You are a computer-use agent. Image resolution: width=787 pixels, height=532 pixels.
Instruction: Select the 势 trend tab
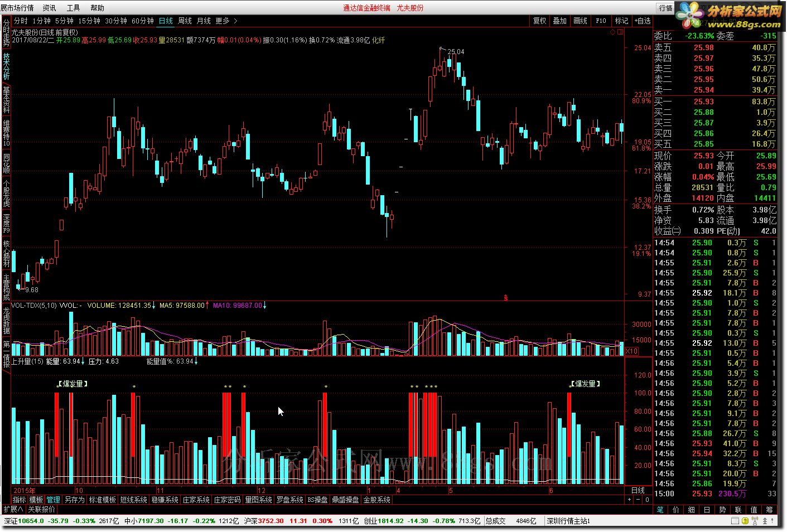tap(723, 510)
